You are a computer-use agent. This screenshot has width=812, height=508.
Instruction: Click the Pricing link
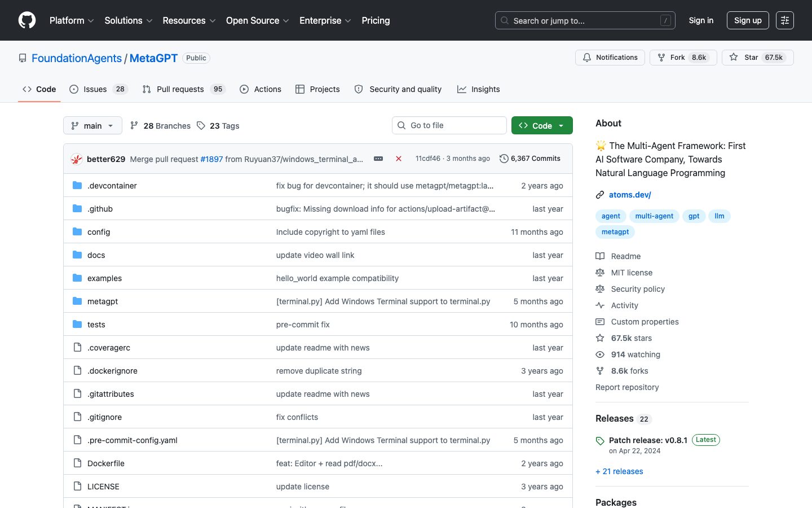click(376, 20)
